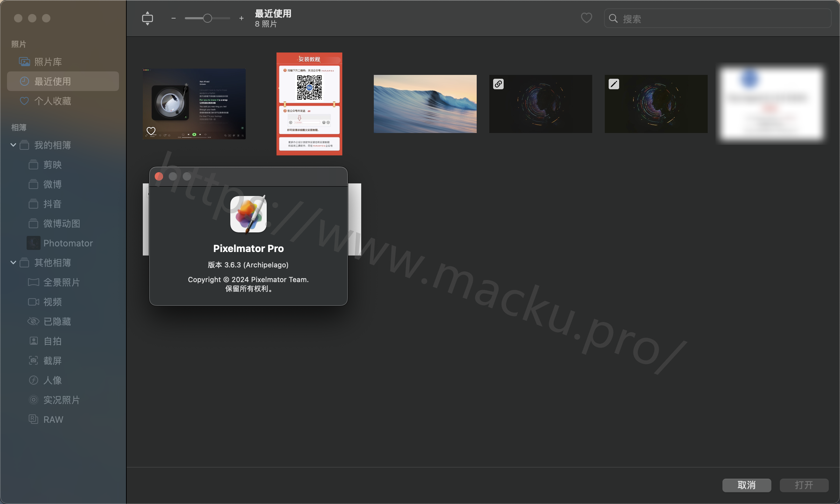
Task: Click the 最近使用 title in the toolbar
Action: pos(273,14)
